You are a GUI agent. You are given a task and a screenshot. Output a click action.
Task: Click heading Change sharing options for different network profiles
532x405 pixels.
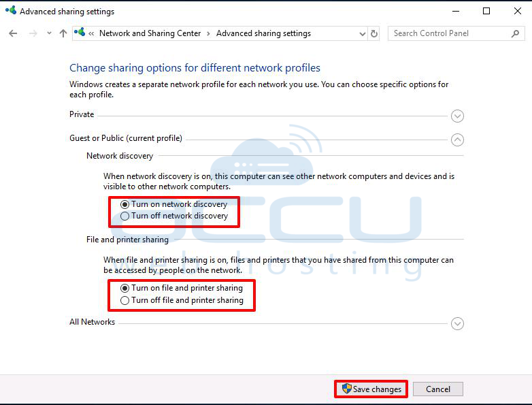[195, 68]
